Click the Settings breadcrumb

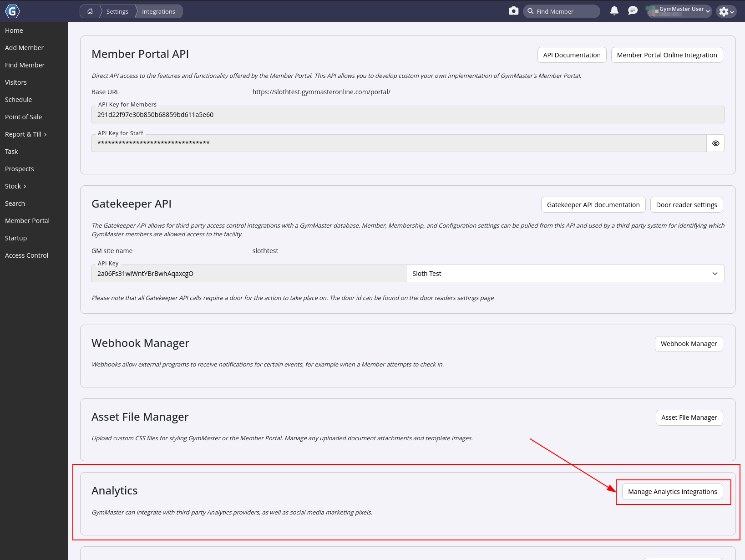pyautogui.click(x=117, y=11)
